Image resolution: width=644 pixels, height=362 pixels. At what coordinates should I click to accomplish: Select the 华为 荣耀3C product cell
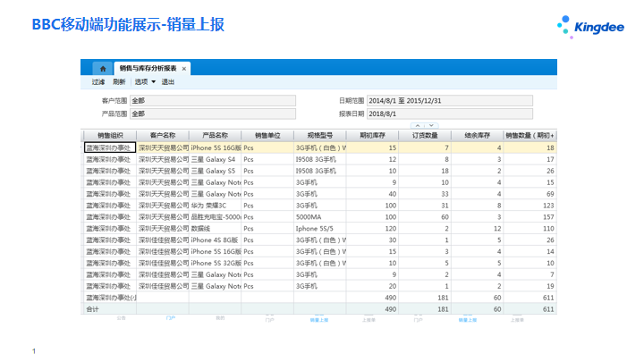tap(216, 206)
